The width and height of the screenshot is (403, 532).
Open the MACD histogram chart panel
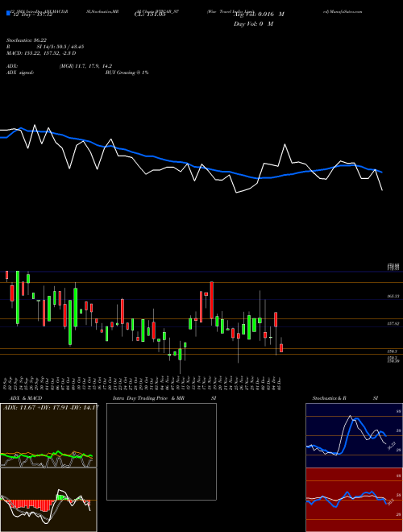(x=48, y=500)
